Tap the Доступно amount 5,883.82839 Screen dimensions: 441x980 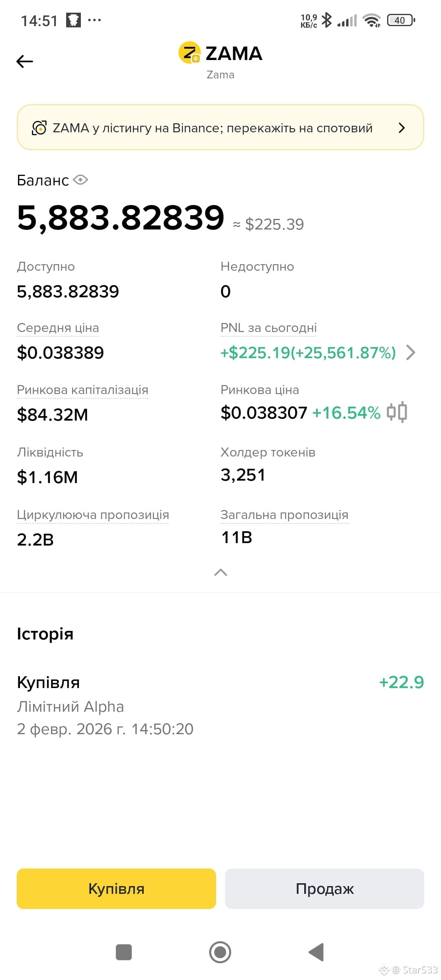click(68, 292)
